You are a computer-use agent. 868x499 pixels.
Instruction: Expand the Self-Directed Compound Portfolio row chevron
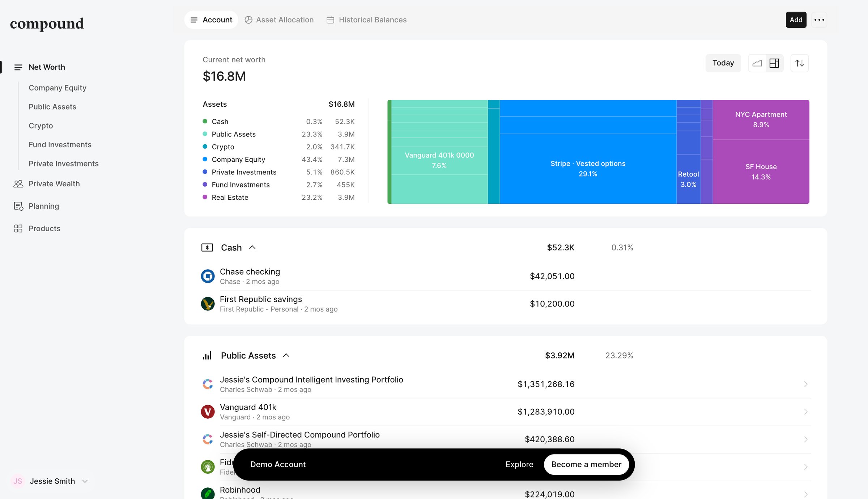[806, 439]
